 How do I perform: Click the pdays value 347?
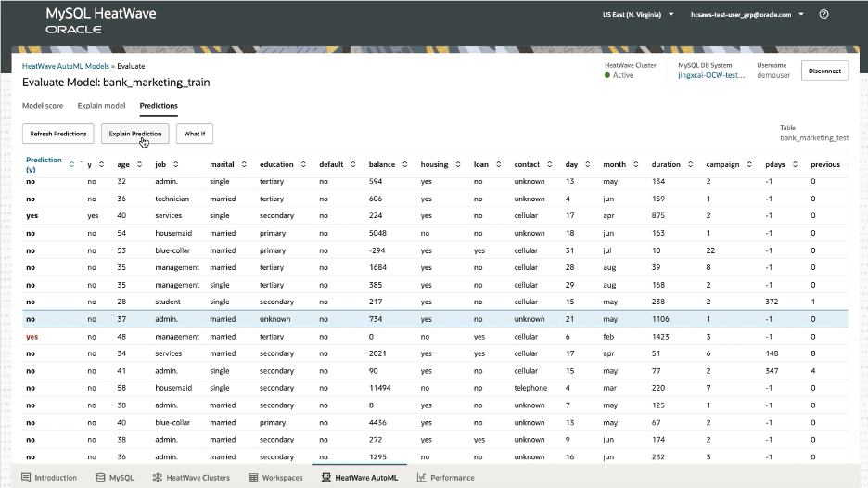pyautogui.click(x=772, y=370)
